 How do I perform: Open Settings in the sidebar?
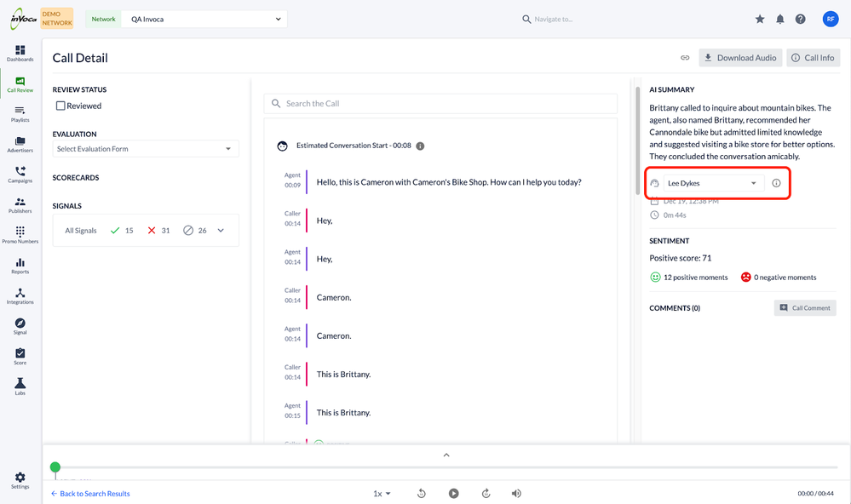(20, 480)
